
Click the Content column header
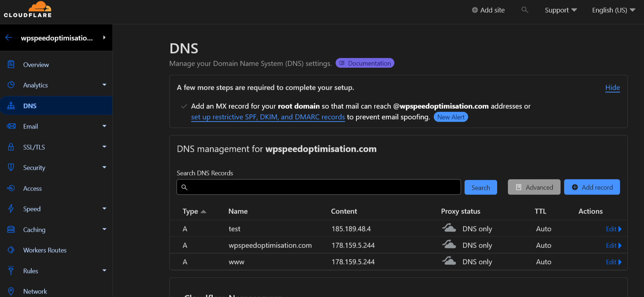tap(344, 211)
